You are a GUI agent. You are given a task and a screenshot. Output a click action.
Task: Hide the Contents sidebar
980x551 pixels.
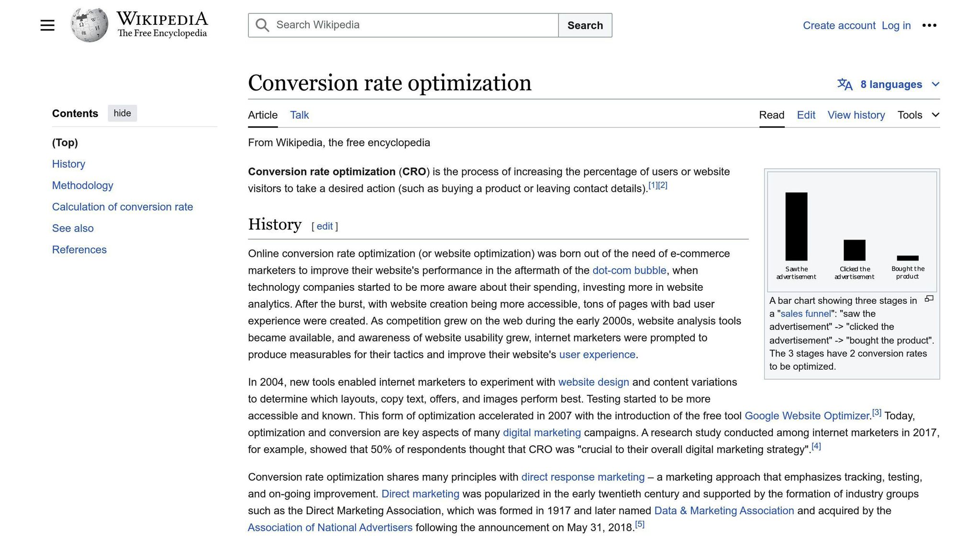(122, 113)
